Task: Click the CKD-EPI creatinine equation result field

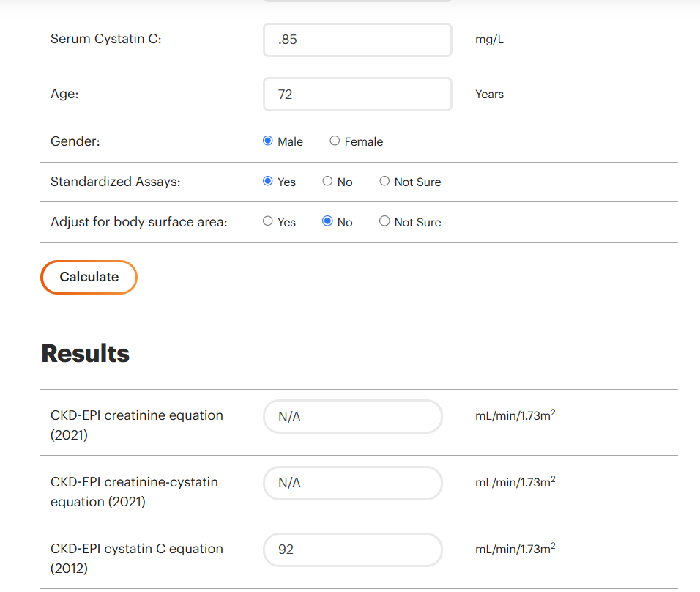Action: click(353, 416)
